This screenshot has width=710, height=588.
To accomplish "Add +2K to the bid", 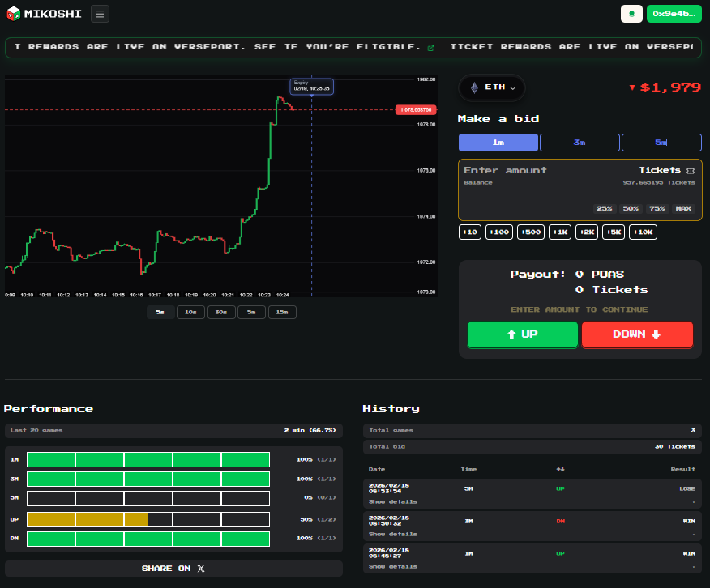I will coord(587,232).
